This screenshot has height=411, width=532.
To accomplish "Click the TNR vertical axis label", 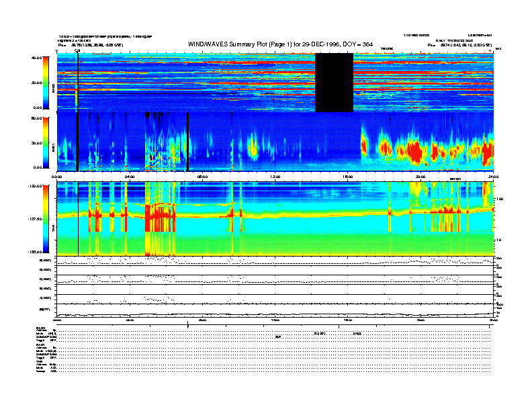I will [x=53, y=230].
